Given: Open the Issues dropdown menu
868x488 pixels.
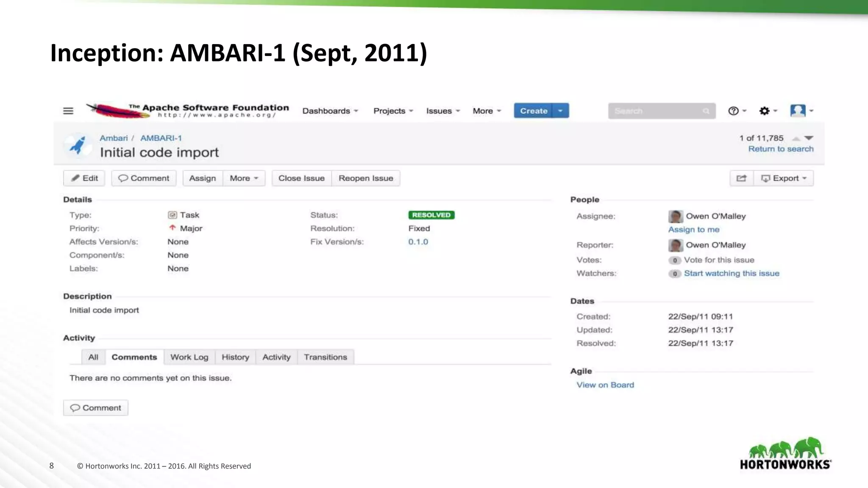Looking at the screenshot, I should pyautogui.click(x=443, y=111).
